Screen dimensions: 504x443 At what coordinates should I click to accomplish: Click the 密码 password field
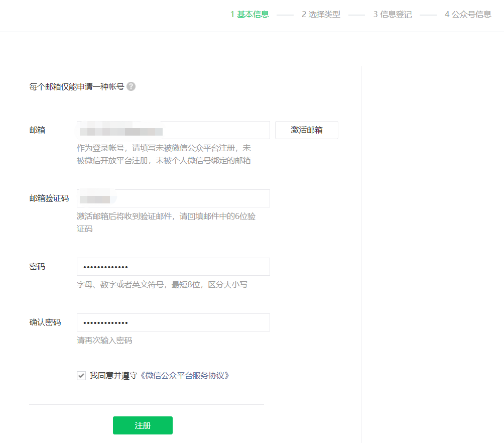click(x=173, y=267)
